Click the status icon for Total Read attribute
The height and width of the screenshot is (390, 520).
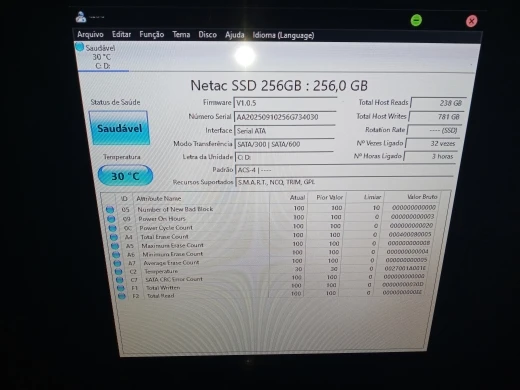point(122,296)
